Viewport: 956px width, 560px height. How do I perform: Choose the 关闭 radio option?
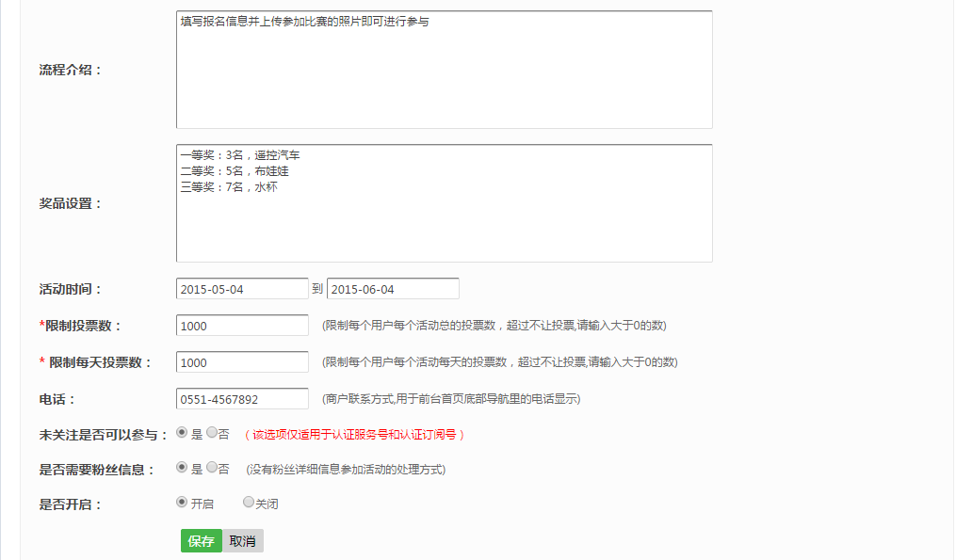[x=249, y=503]
